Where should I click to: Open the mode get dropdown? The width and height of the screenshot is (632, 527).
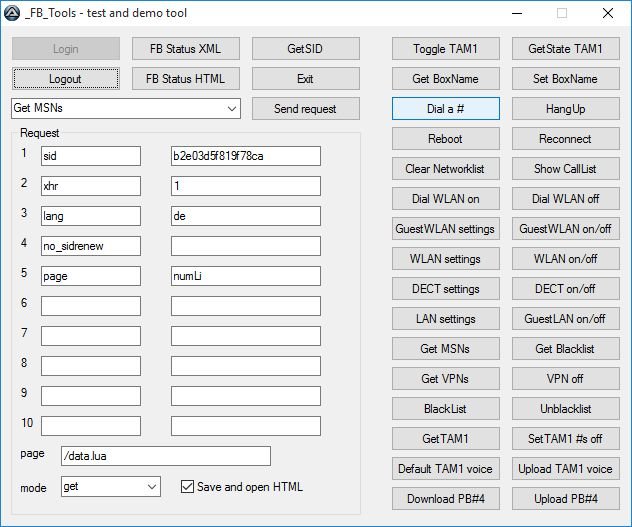point(111,487)
